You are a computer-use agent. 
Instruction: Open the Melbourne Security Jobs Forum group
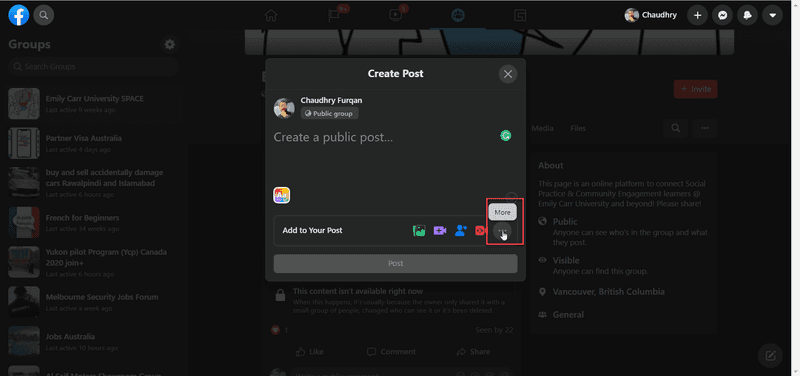pos(93,302)
